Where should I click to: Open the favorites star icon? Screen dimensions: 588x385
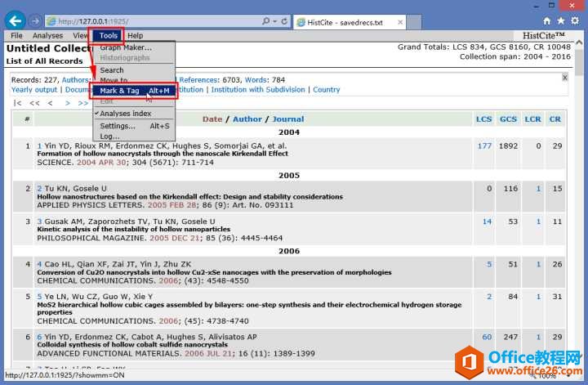(x=560, y=21)
